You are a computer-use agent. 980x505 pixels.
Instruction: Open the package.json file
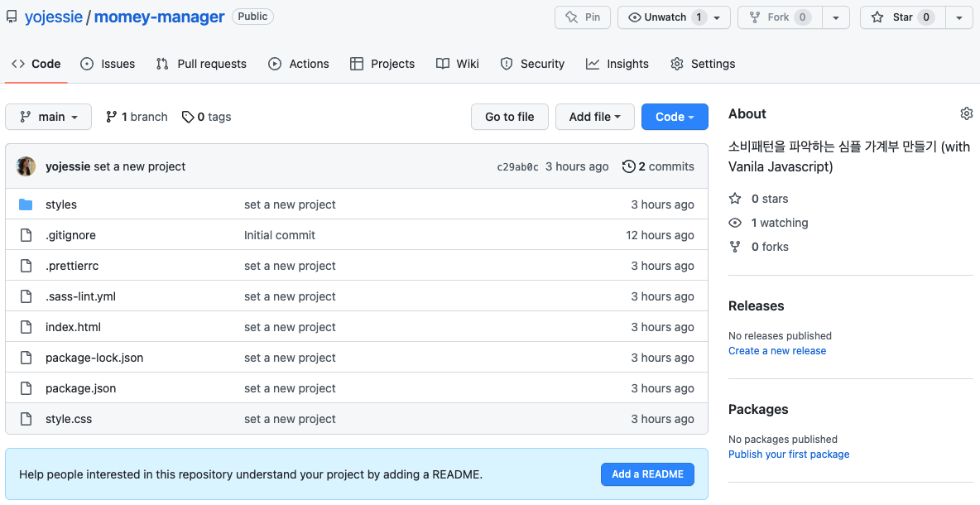[80, 388]
